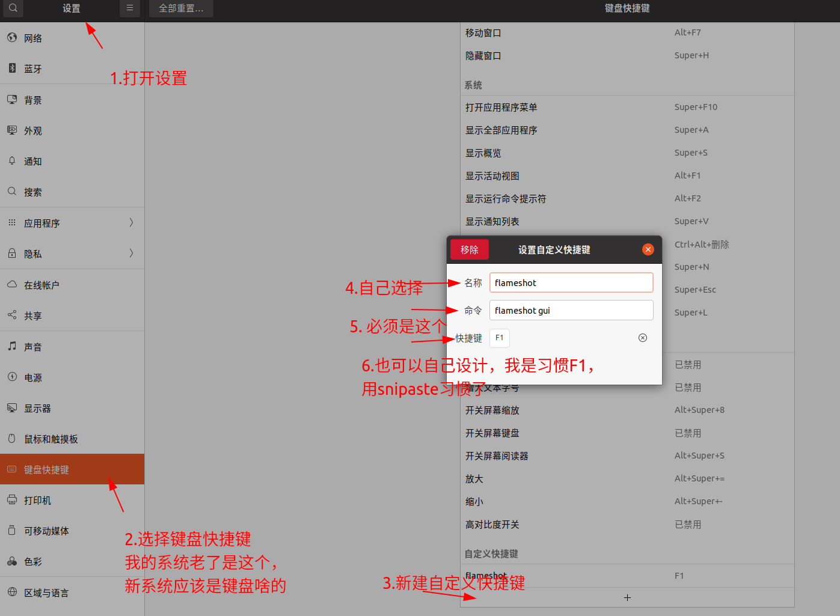Click the 全部重置 (Reset All) button
Viewport: 840px width, 616px height.
[x=180, y=8]
